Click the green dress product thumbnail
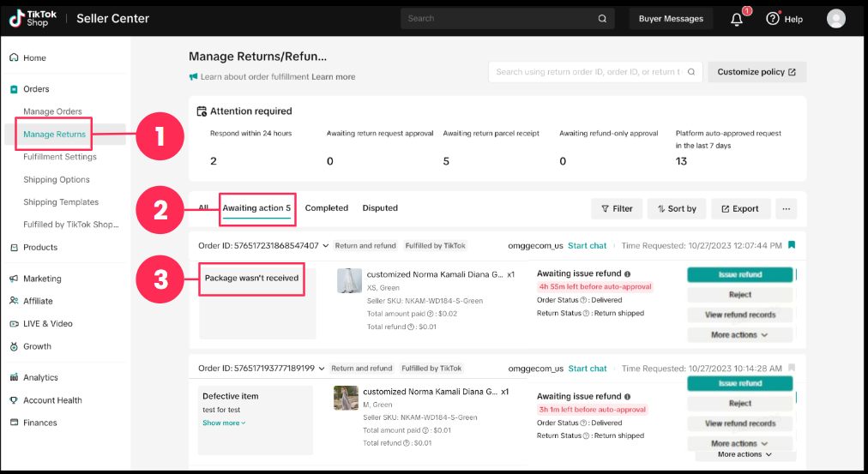Screen dimensions: 868x474 point(346,399)
